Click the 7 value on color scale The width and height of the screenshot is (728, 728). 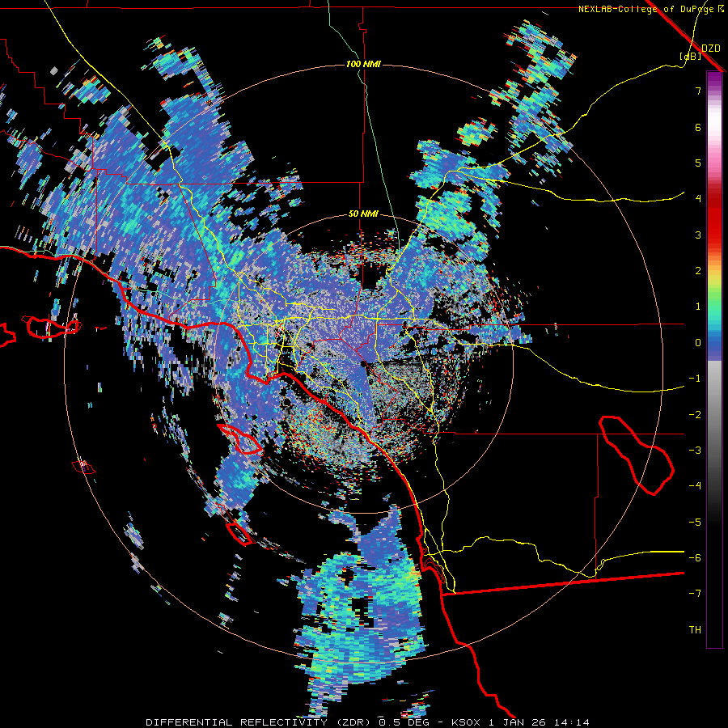698,91
